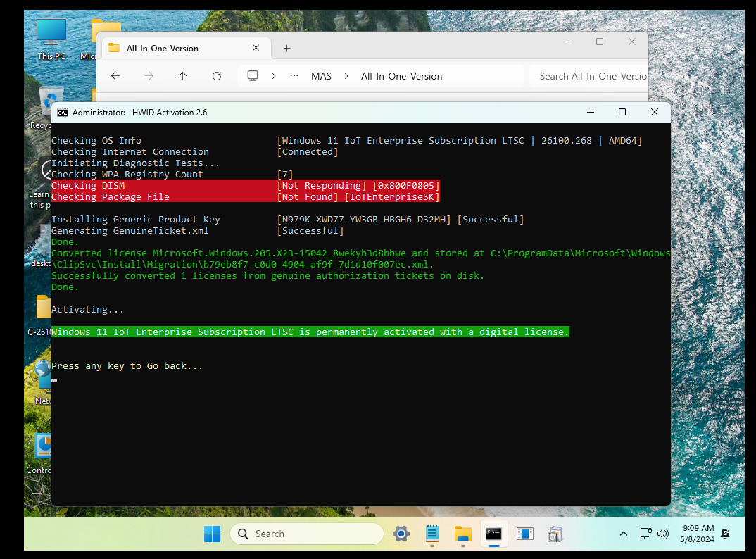Minimize the HWID Activation console
The height and width of the screenshot is (559, 756).
pyautogui.click(x=591, y=113)
